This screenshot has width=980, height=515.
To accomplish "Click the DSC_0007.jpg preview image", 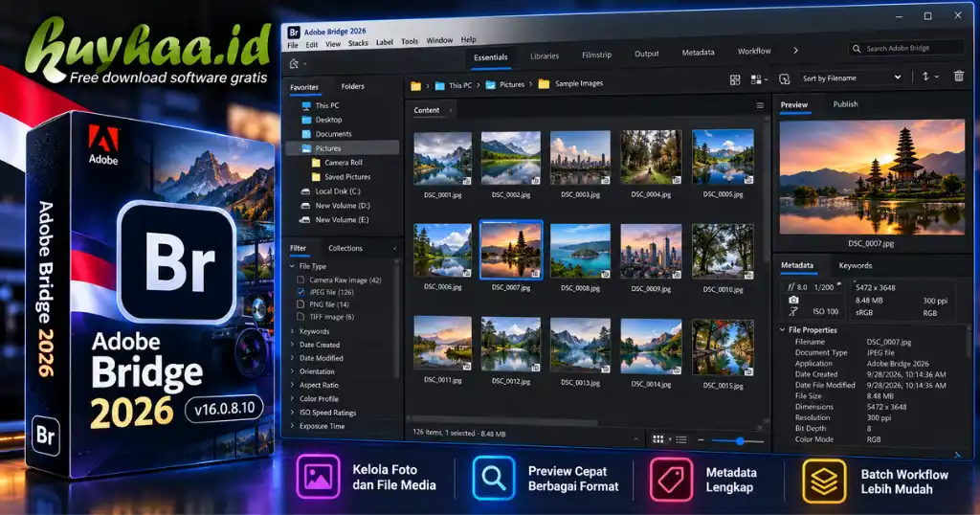I will click(872, 177).
